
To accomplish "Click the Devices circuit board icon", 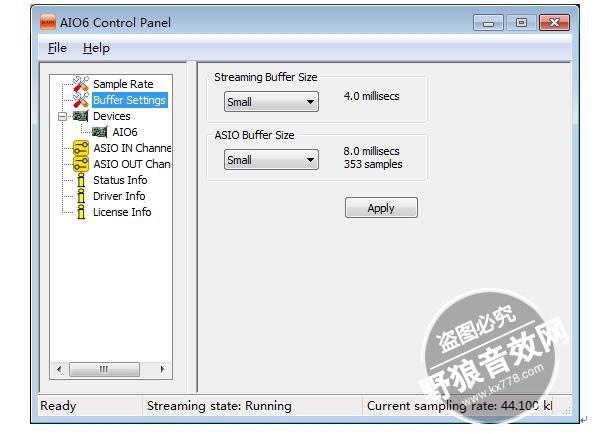I will [80, 116].
